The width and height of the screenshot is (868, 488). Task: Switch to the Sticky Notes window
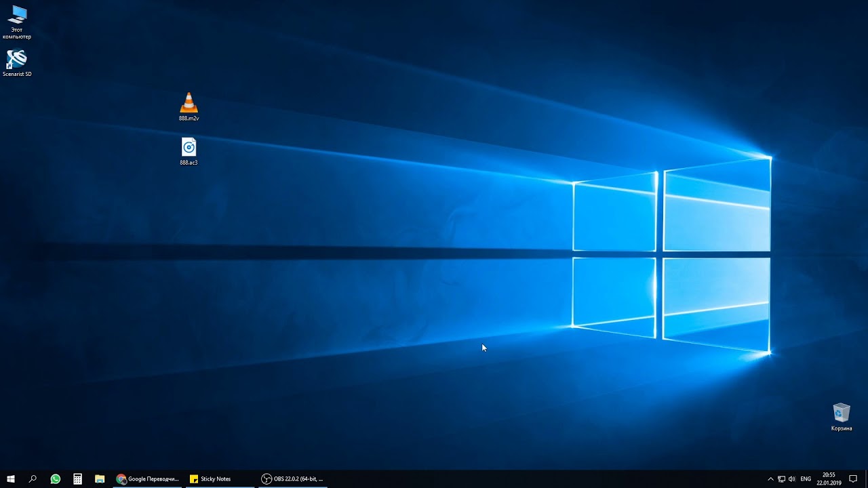click(x=220, y=479)
